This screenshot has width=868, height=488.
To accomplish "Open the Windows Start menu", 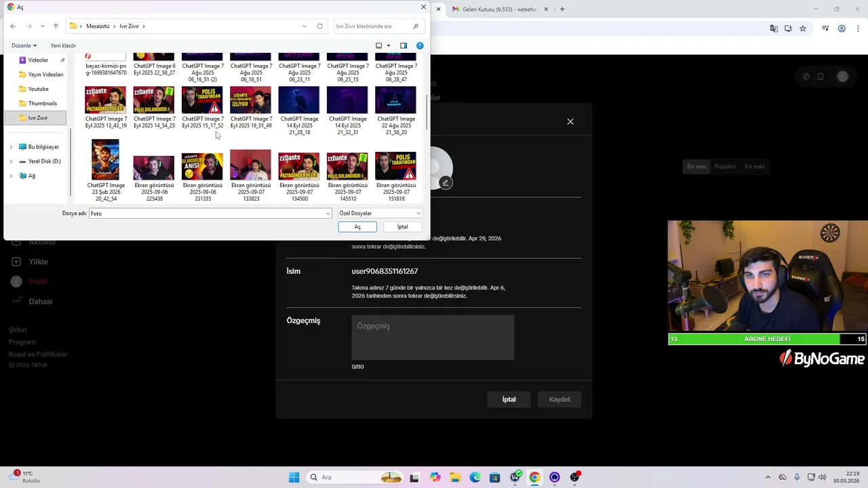I will coord(294,477).
